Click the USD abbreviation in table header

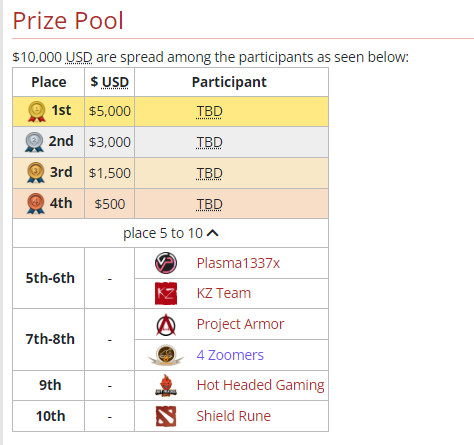point(115,82)
